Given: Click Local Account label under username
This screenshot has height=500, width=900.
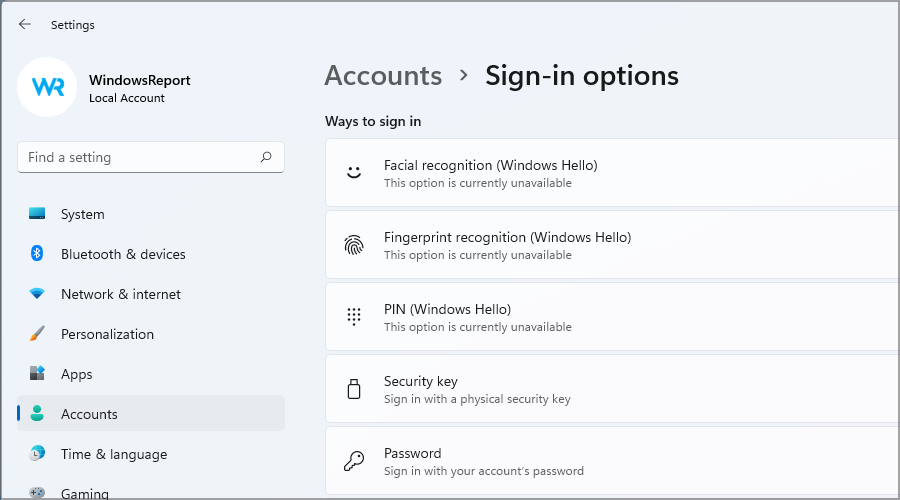Looking at the screenshot, I should click(x=127, y=98).
